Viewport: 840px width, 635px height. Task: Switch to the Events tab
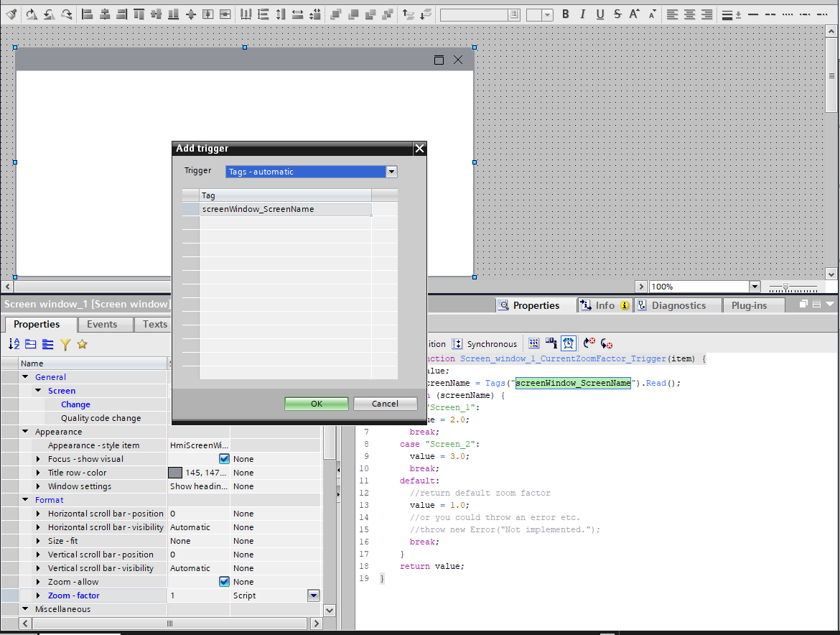[102, 324]
